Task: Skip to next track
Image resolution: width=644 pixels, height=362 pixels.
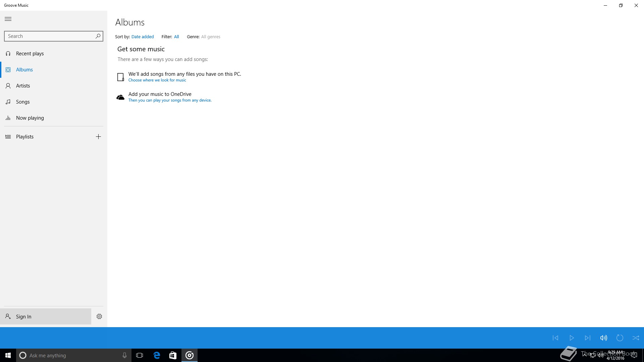Action: coord(588,338)
